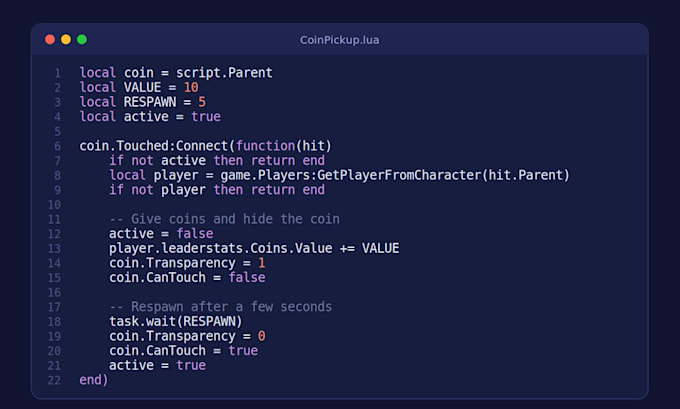
Task: Click line number 16 in gutter
Action: pyautogui.click(x=54, y=292)
